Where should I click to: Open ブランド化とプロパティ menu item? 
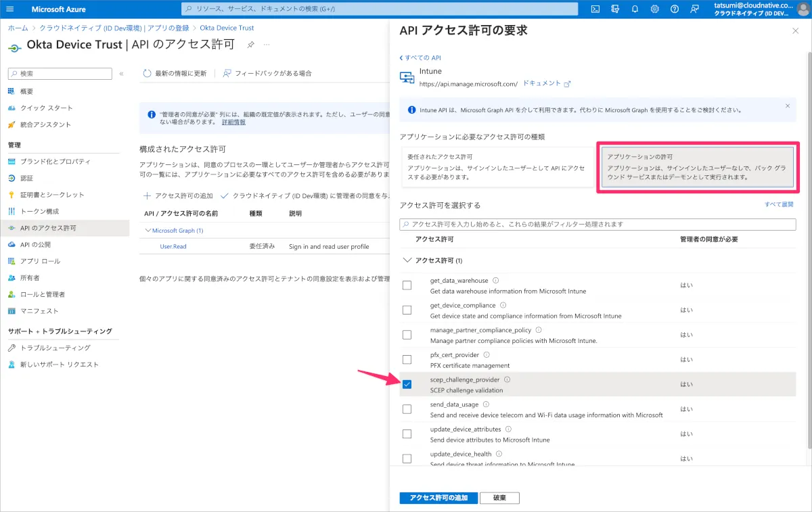pos(55,162)
